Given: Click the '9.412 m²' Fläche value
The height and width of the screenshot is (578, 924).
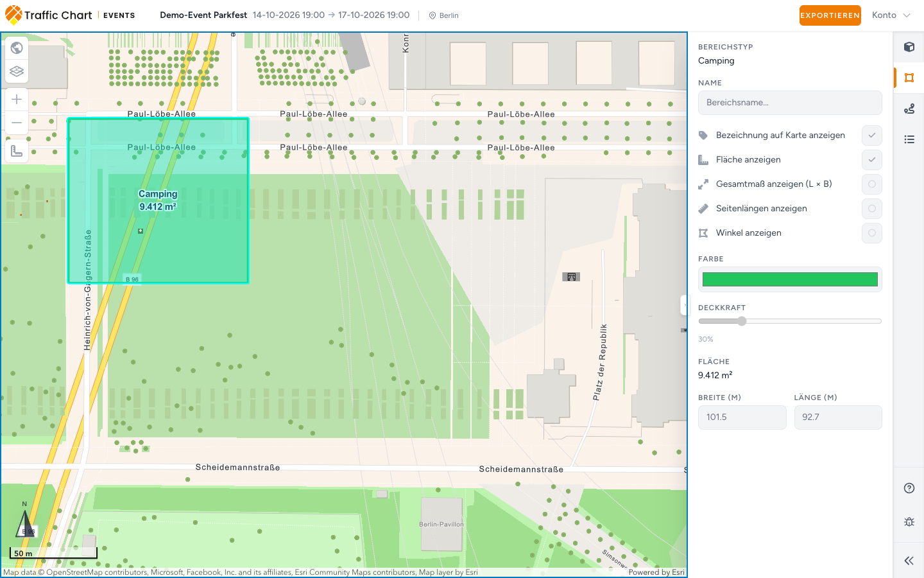Looking at the screenshot, I should 715,376.
